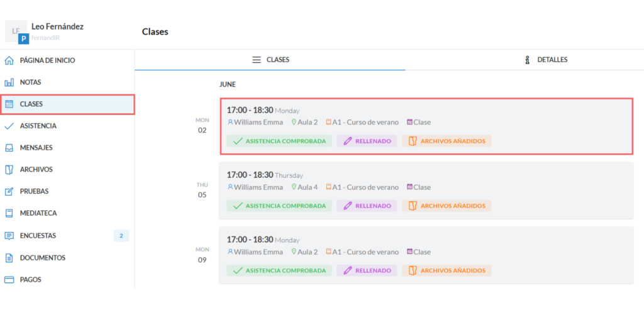This screenshot has height=315, width=644.
Task: Click Archivos añadidos badge for June 02
Action: pyautogui.click(x=447, y=141)
